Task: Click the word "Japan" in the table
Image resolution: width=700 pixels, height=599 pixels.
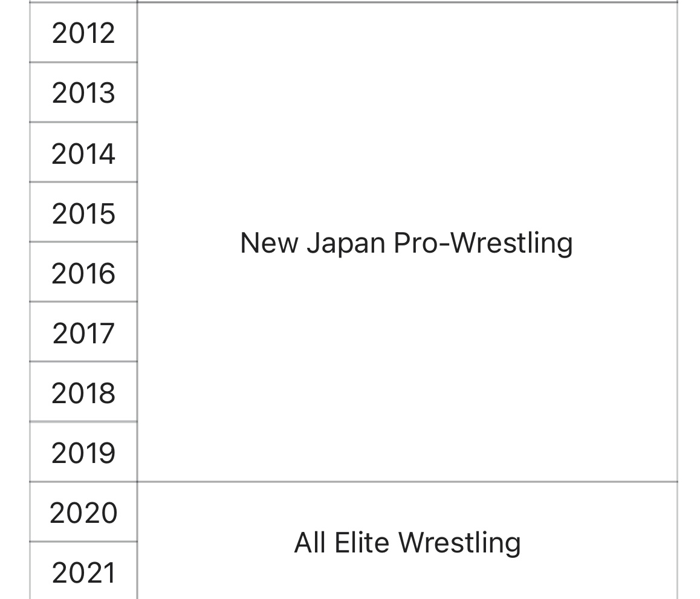Action: [346, 244]
